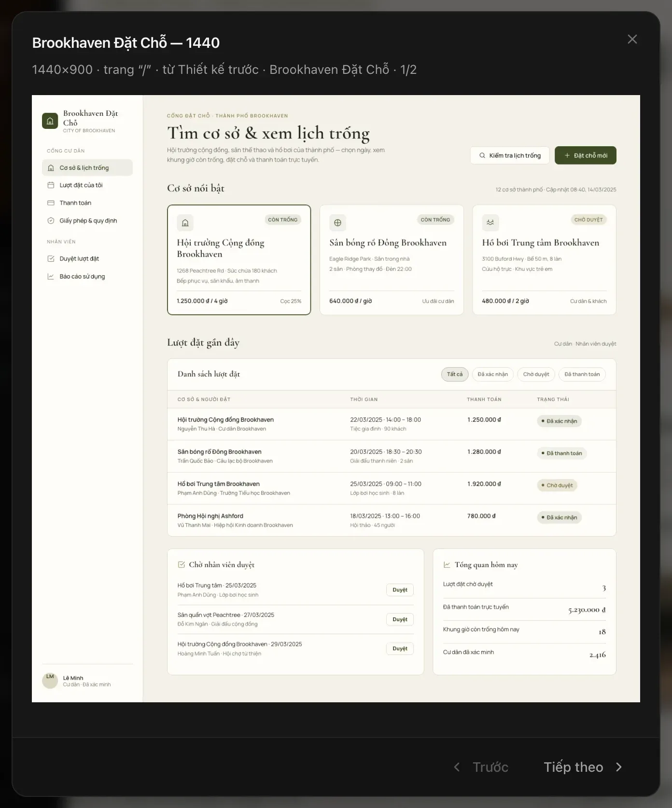
Task: Select the Đã xác nhận filter pill
Action: point(492,375)
